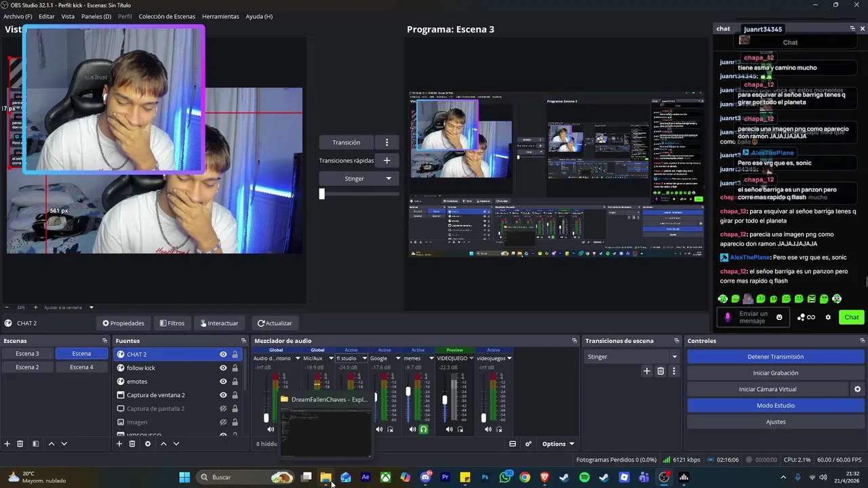Screen dimensions: 868x488
Task: Open the Colección de Escenas menu
Action: tap(167, 16)
